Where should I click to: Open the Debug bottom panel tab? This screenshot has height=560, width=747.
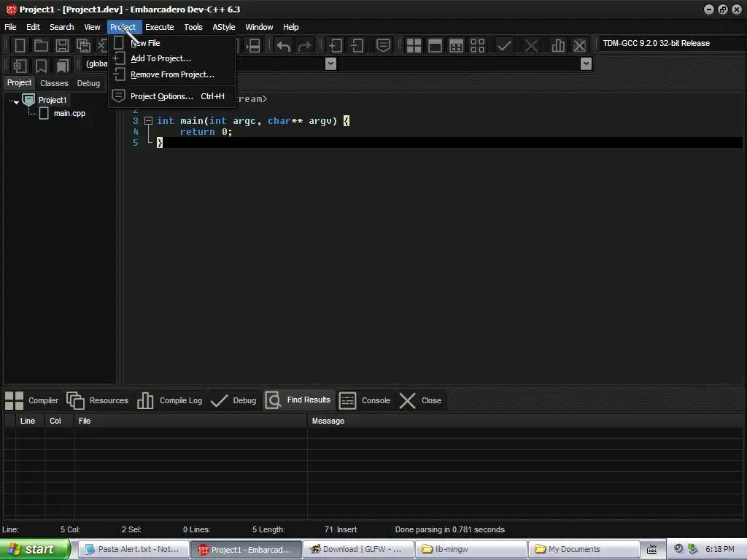[233, 400]
